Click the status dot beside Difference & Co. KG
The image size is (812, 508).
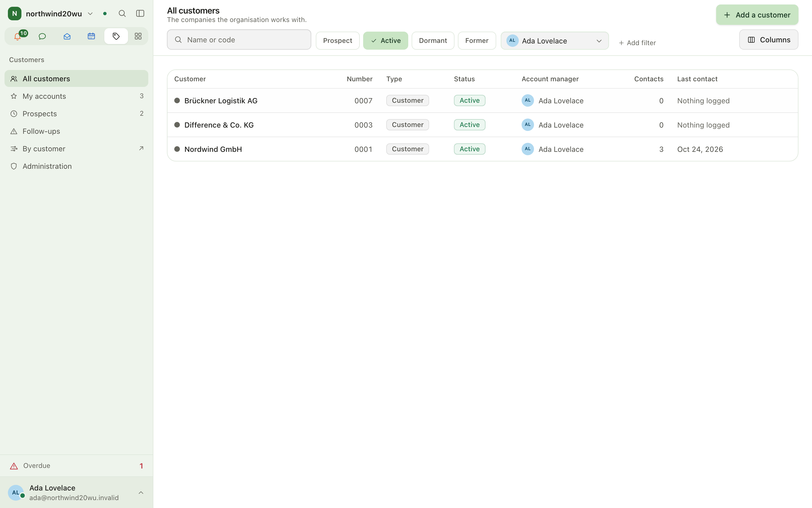coord(177,125)
